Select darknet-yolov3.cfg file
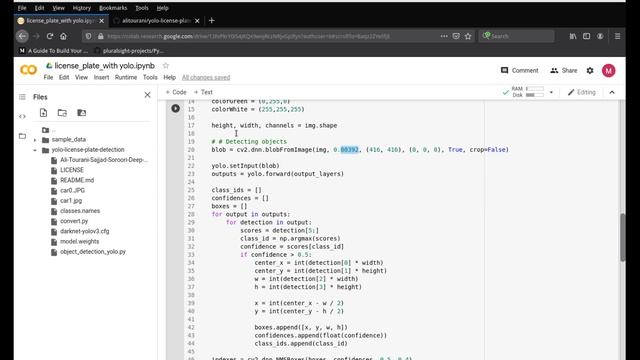The height and width of the screenshot is (360, 640). (84, 231)
